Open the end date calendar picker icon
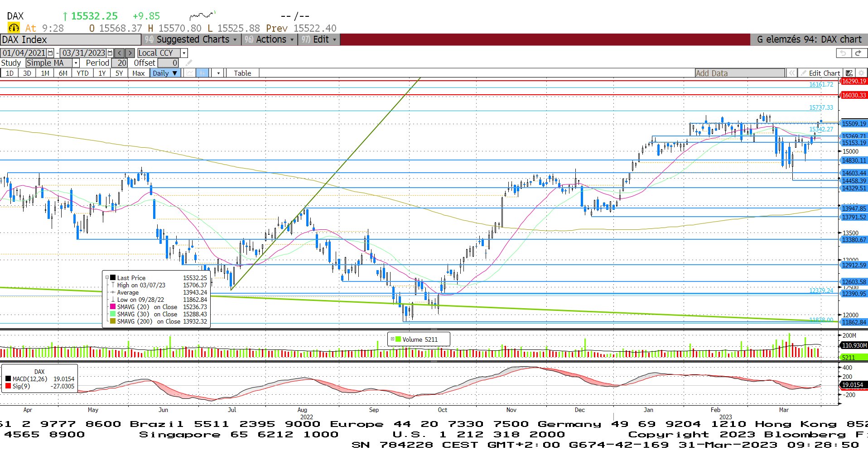The height and width of the screenshot is (470, 868). (x=110, y=53)
